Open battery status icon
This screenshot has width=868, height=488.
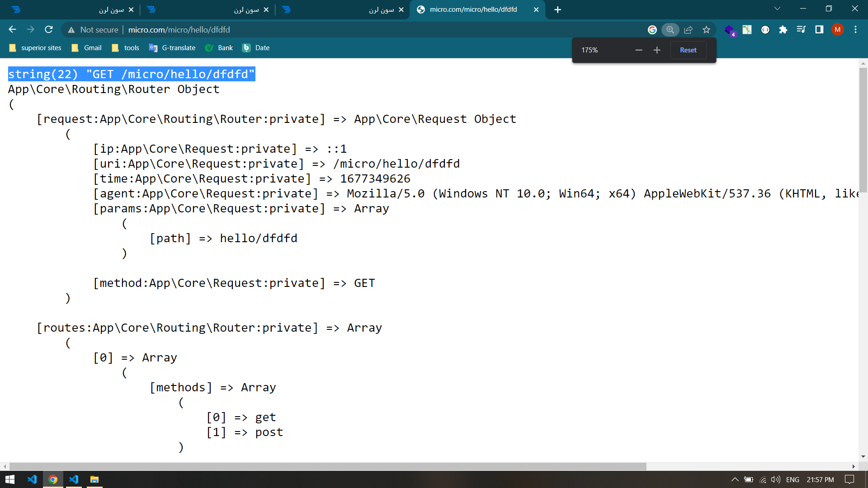coord(749,479)
